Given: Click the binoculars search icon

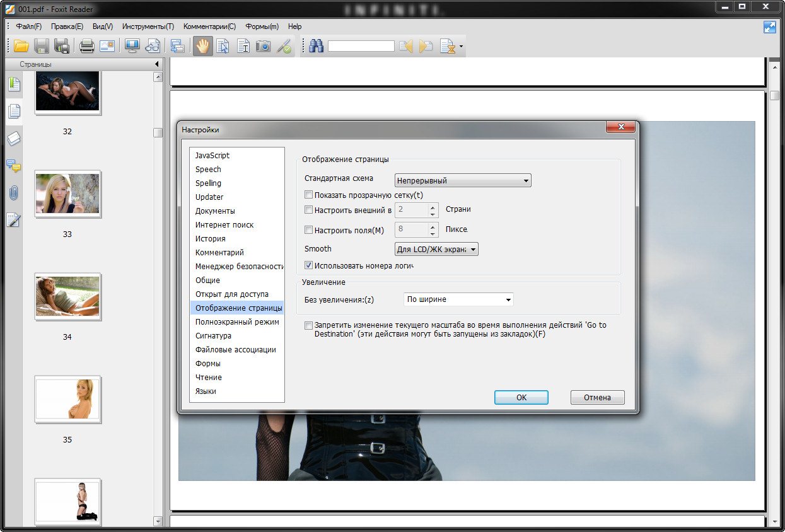Looking at the screenshot, I should [316, 46].
